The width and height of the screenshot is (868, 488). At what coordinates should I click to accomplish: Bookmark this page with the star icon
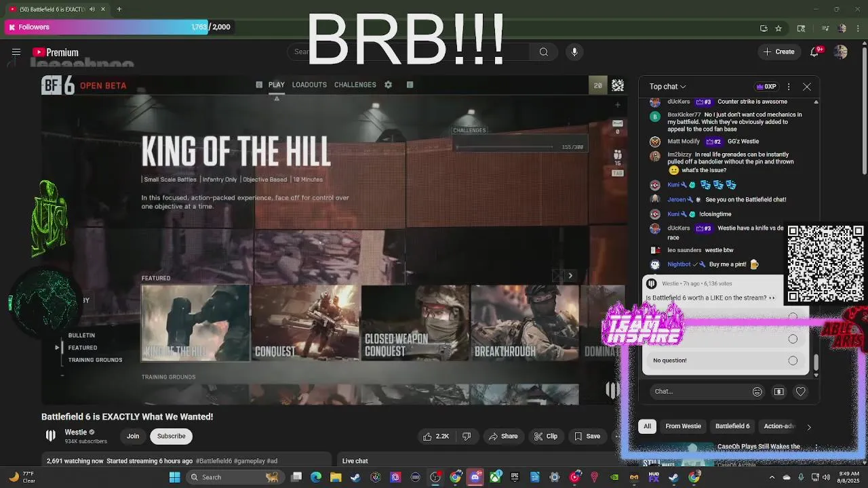tap(778, 28)
